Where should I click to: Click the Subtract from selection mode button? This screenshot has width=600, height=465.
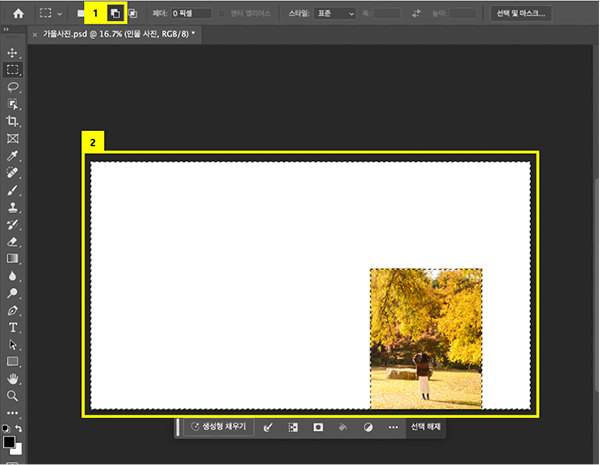(x=115, y=14)
